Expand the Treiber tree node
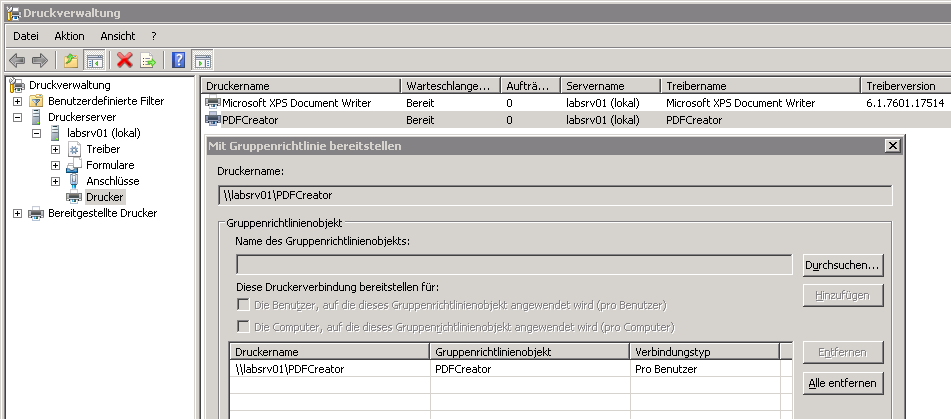The height and width of the screenshot is (419, 951). click(x=55, y=149)
